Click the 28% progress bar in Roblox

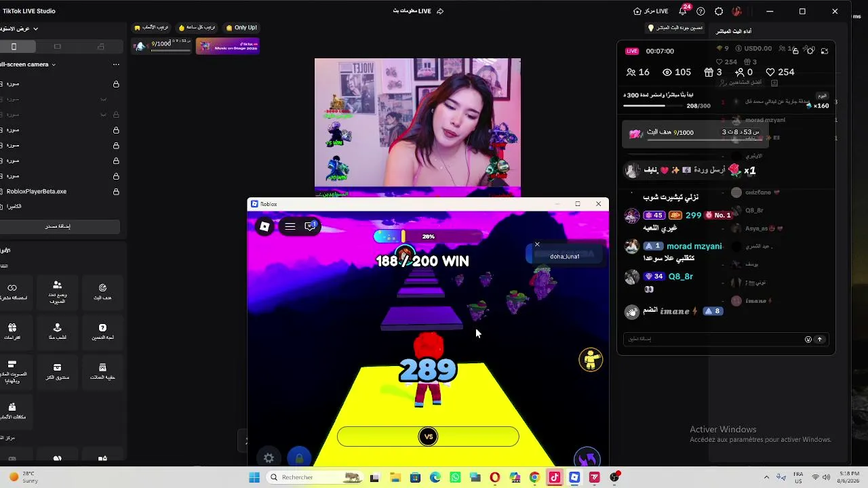coord(428,237)
